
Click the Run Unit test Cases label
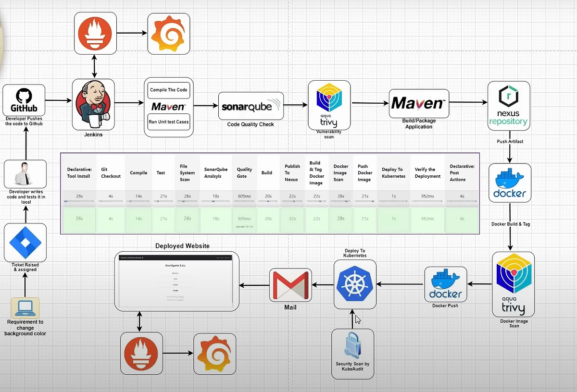point(168,122)
